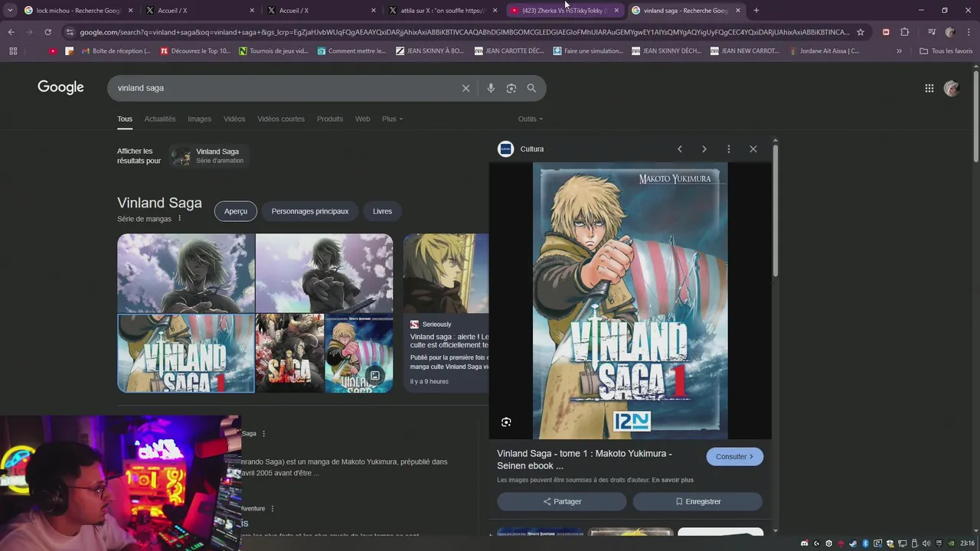Open the YouTube bookmark icon
Viewport: 980px width, 551px height.
coord(53,51)
